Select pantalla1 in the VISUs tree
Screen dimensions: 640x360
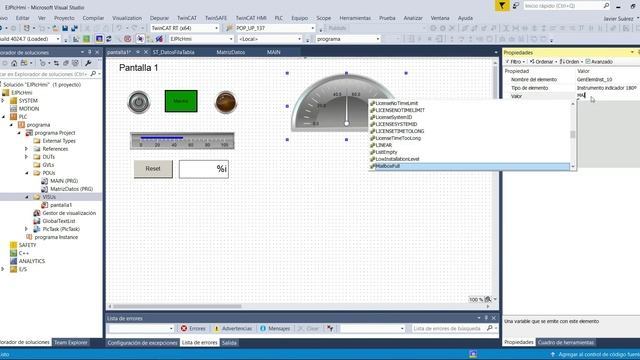pyautogui.click(x=61, y=205)
